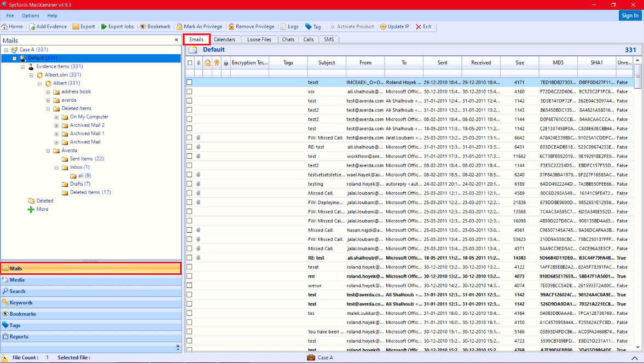This screenshot has width=644, height=363.
Task: Sort by the Subject column header
Action: [327, 62]
